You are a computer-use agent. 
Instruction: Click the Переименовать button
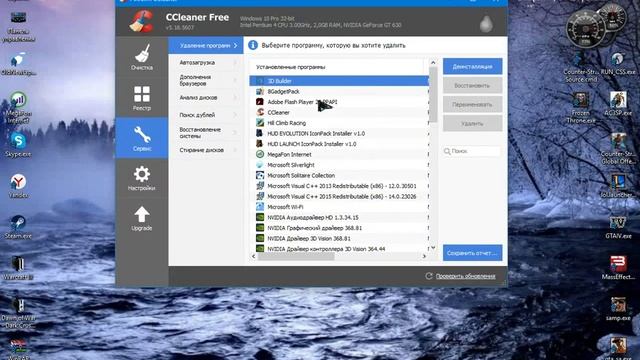[x=472, y=104]
